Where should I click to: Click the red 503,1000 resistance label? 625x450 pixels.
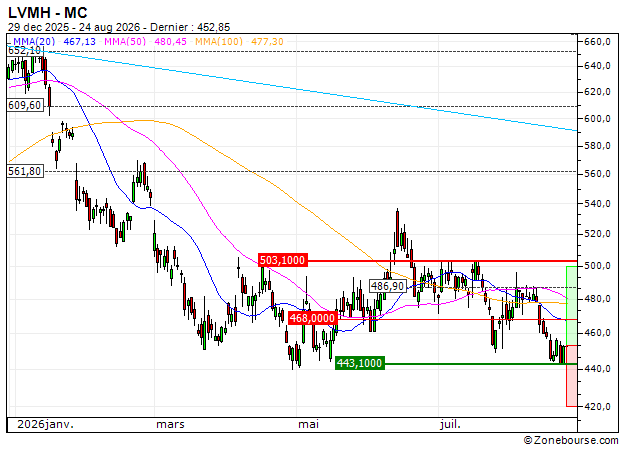click(x=283, y=260)
